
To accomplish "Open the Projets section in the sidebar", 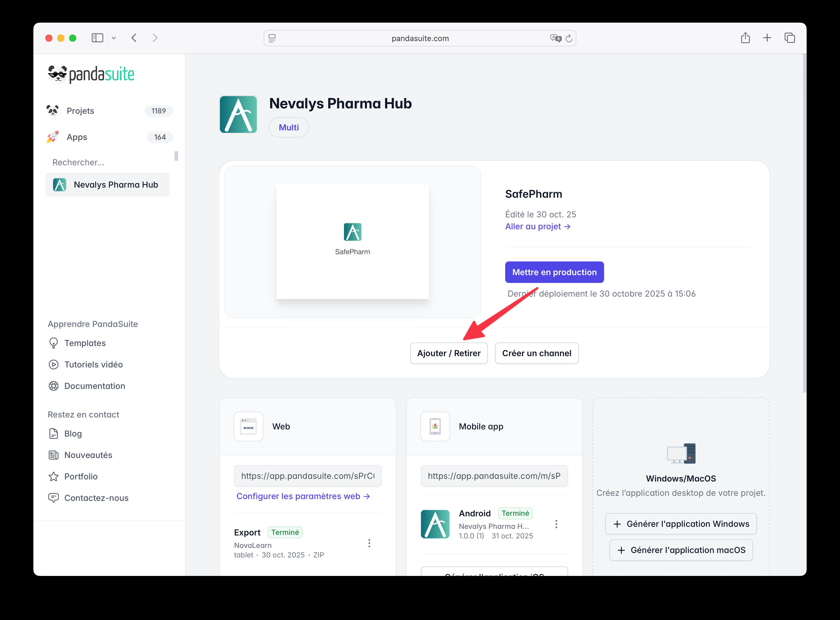I will 80,111.
